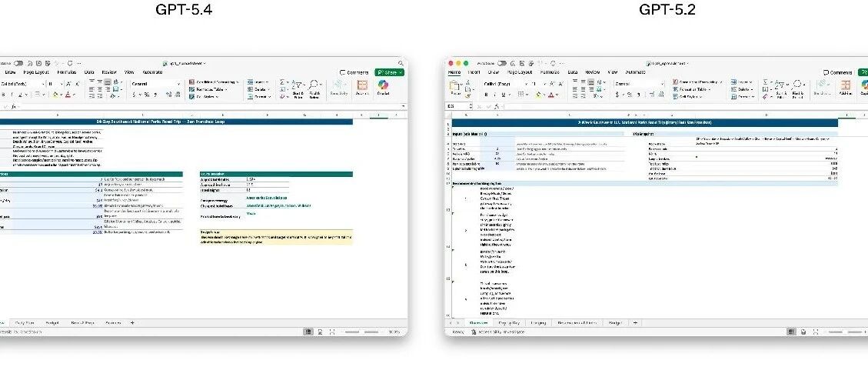Click Italic in GPT-5.2 ribbon
The height and width of the screenshot is (370, 868).
click(x=495, y=94)
